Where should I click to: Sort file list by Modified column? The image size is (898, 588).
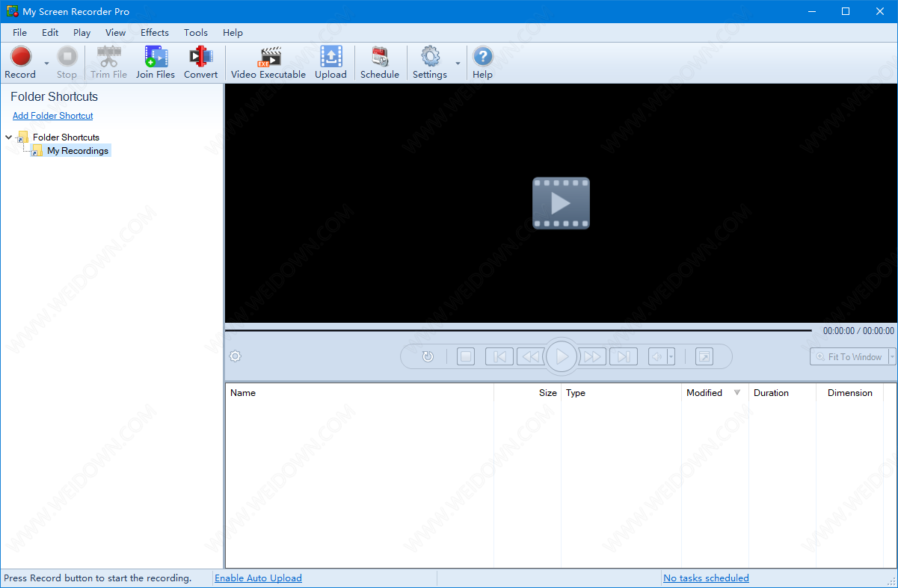tap(715, 393)
